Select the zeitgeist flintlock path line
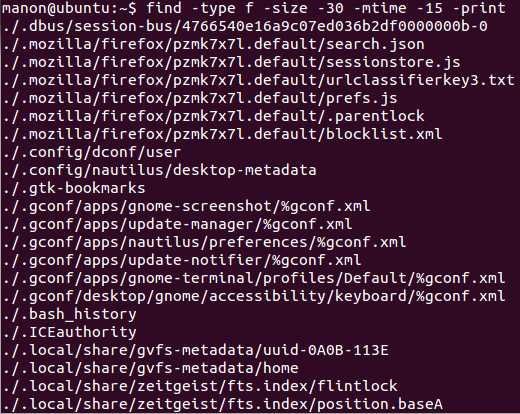The image size is (520, 414). tap(201, 386)
